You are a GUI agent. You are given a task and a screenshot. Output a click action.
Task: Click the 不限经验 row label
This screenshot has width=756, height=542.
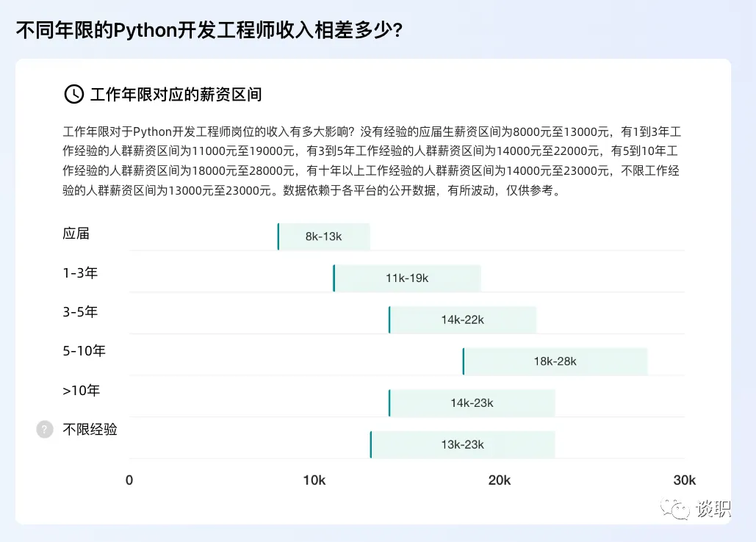[x=90, y=430]
